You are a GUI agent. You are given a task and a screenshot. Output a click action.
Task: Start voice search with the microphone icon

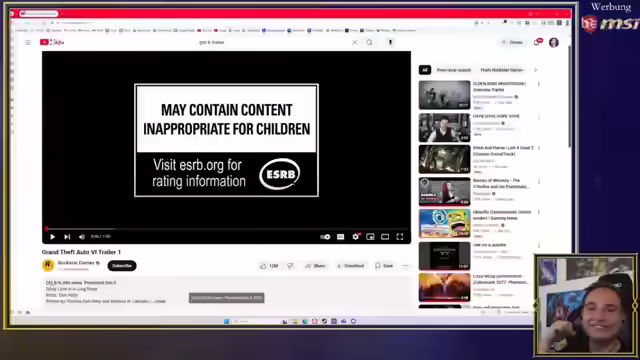390,42
